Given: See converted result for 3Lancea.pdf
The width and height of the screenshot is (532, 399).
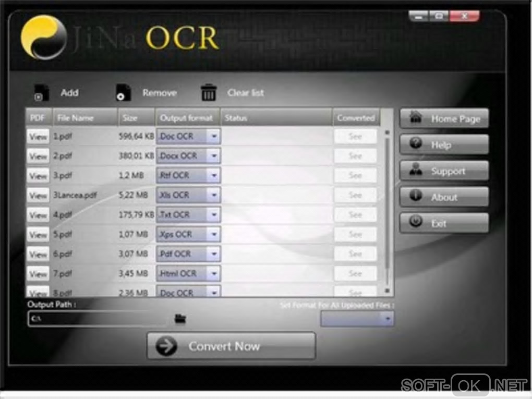Looking at the screenshot, I should pyautogui.click(x=355, y=196).
